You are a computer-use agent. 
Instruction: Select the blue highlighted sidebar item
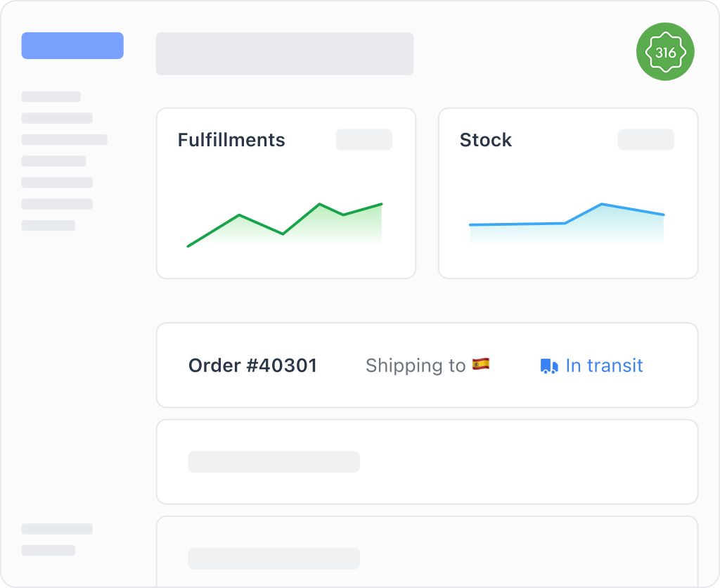[72, 46]
